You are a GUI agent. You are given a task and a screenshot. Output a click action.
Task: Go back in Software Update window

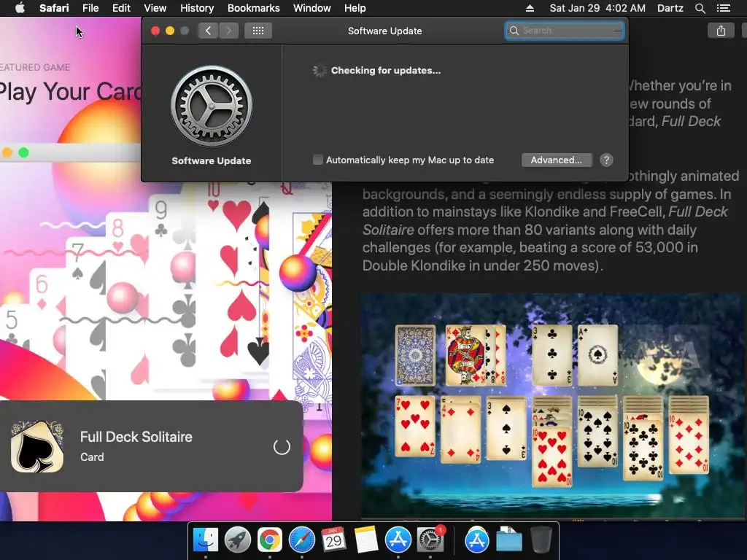208,31
